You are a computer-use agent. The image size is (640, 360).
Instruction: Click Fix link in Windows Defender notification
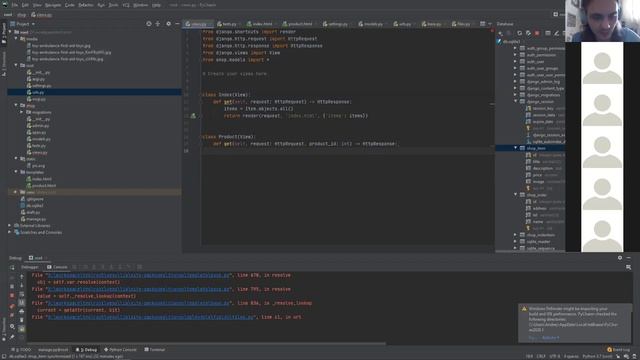(532, 338)
